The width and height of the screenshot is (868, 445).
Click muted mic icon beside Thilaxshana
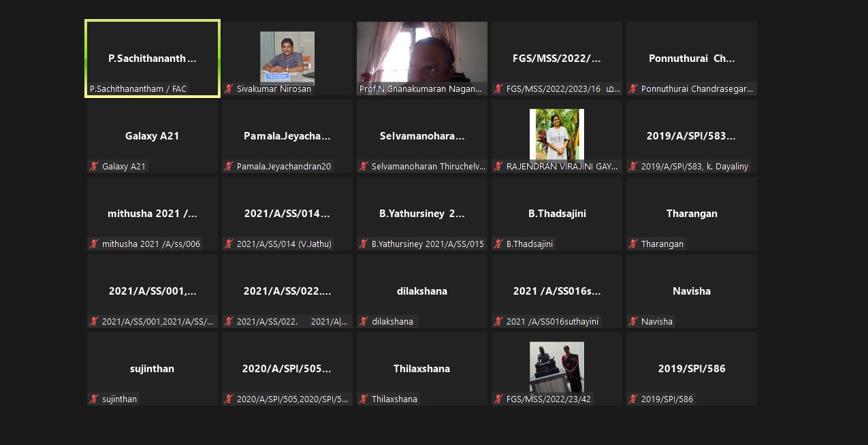point(364,399)
